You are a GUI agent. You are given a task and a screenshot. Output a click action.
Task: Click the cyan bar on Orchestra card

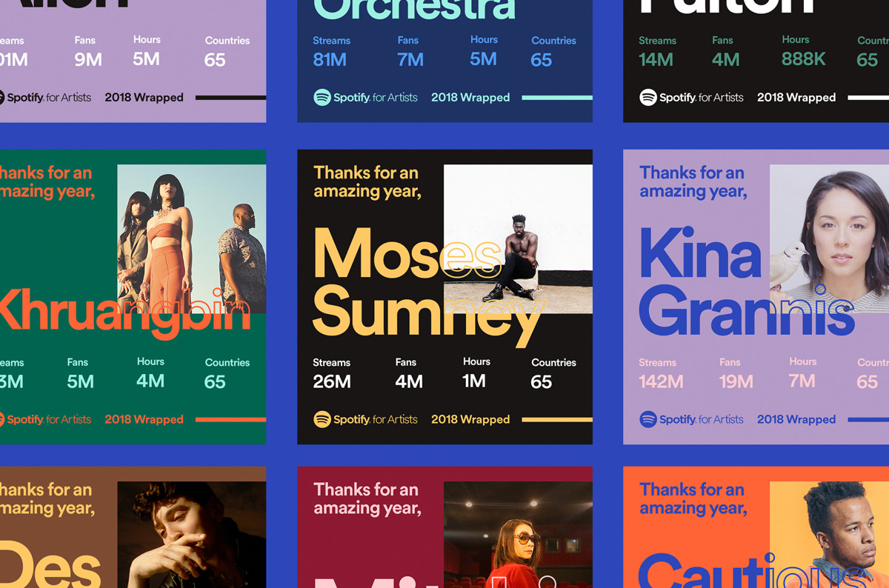556,97
